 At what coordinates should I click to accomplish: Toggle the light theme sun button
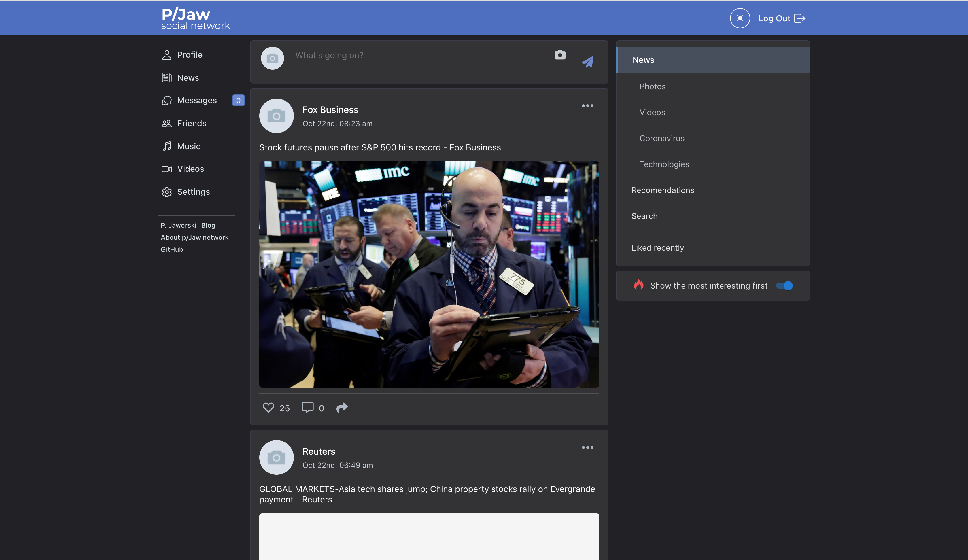point(740,18)
